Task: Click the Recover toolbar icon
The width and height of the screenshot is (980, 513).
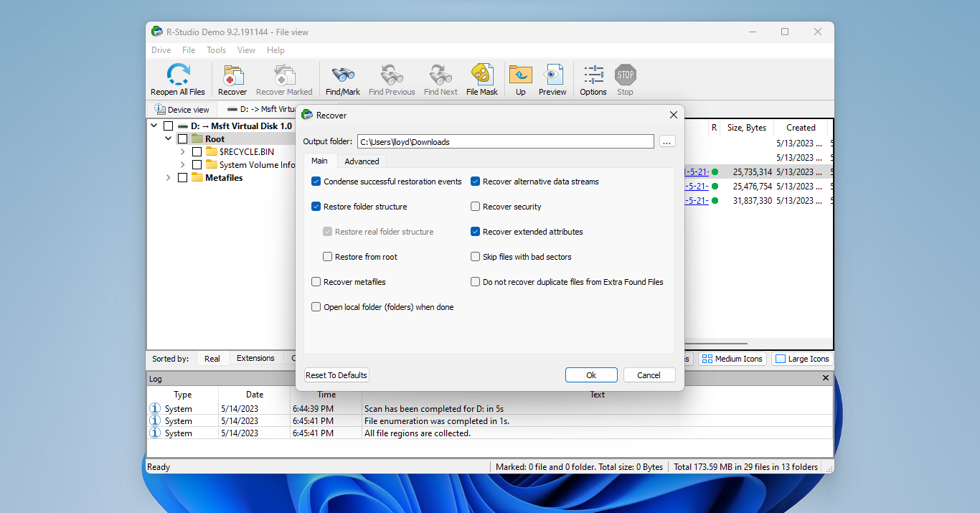Action: coord(232,75)
